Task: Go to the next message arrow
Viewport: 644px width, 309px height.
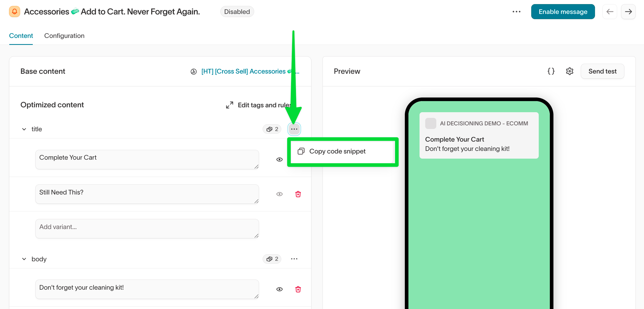Action: coord(628,12)
